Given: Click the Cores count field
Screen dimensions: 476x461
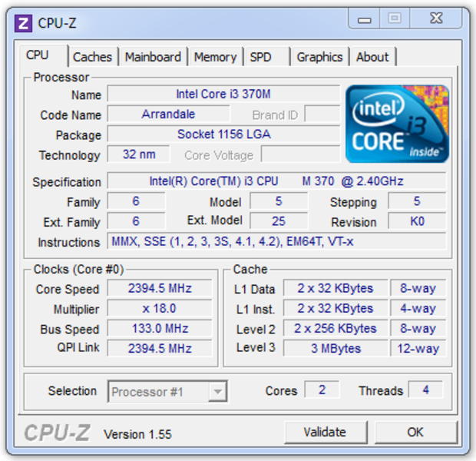Looking at the screenshot, I should tap(322, 390).
